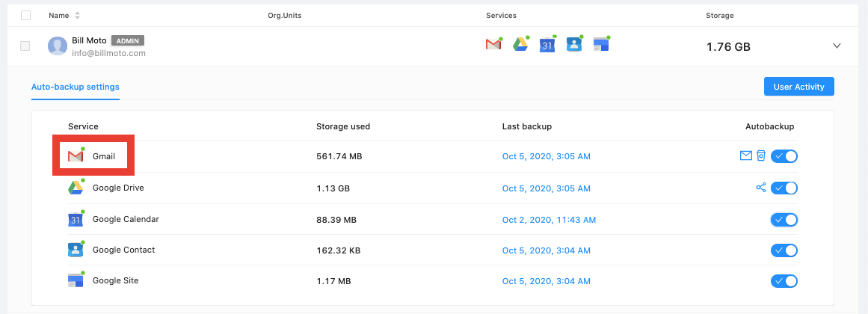Click the trash icon in Gmail row
Screen dimensions: 868x314
coord(760,156)
